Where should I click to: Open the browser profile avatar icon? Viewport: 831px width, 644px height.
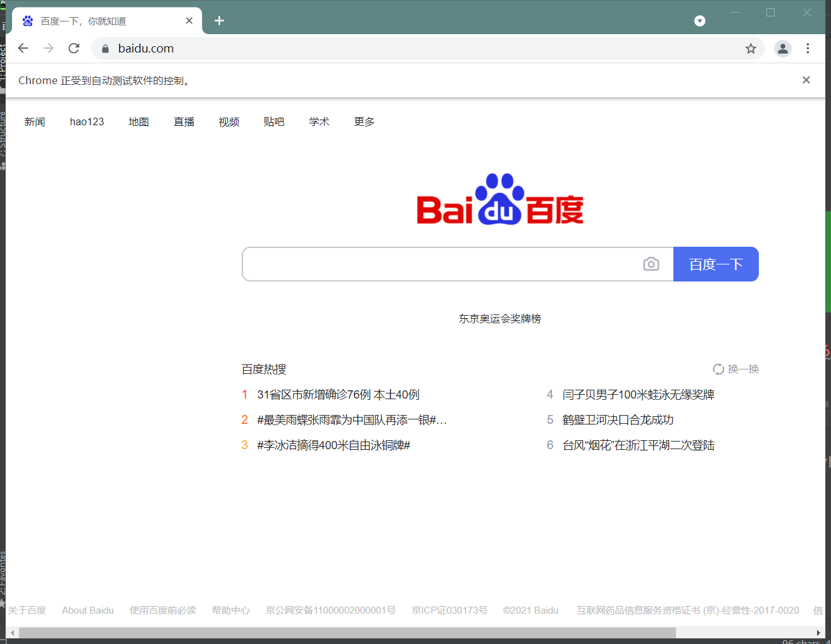coord(782,48)
